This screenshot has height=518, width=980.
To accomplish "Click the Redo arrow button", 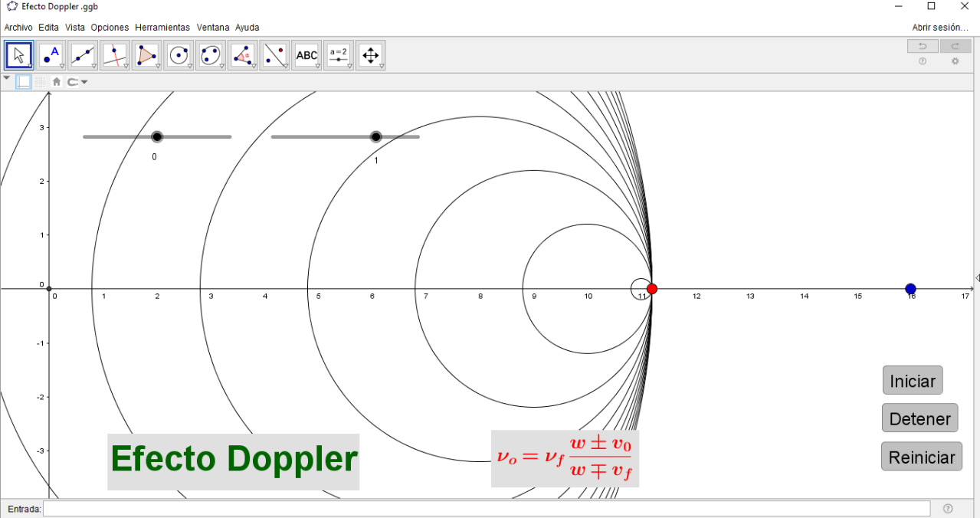I will coord(955,47).
